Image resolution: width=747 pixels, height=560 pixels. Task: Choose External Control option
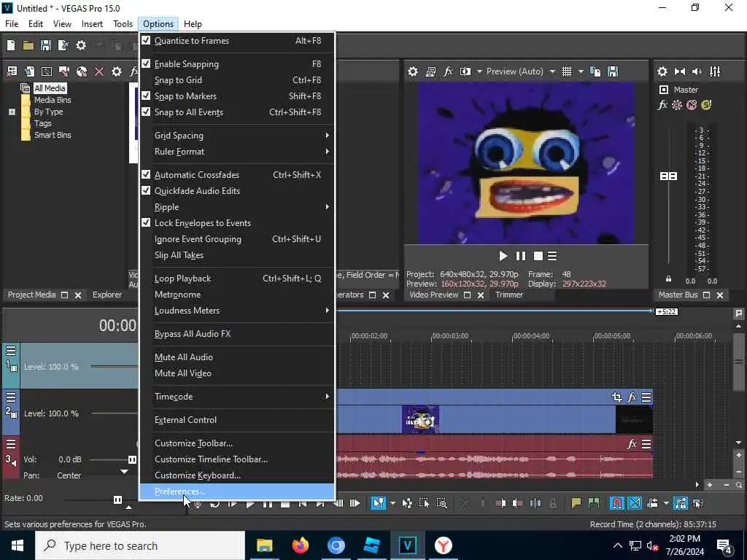(x=237, y=420)
